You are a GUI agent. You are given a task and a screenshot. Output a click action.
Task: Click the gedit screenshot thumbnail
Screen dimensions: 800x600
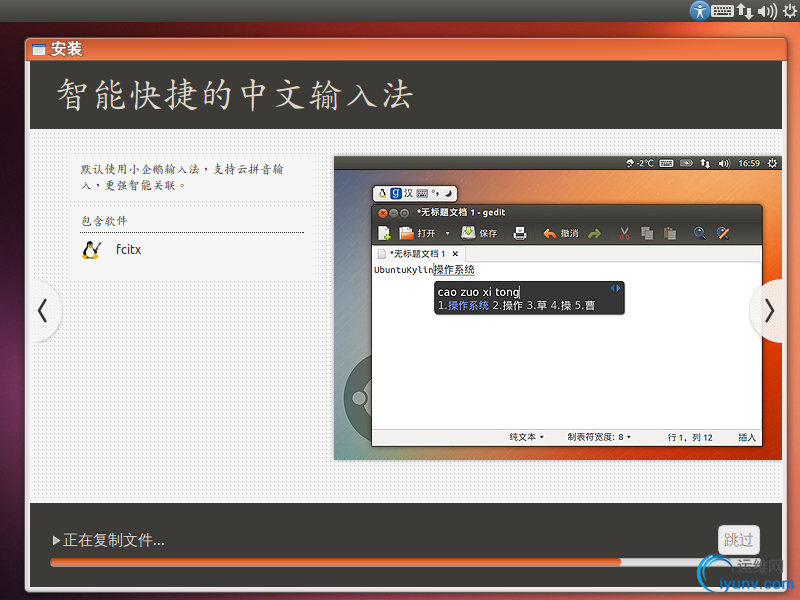[558, 308]
